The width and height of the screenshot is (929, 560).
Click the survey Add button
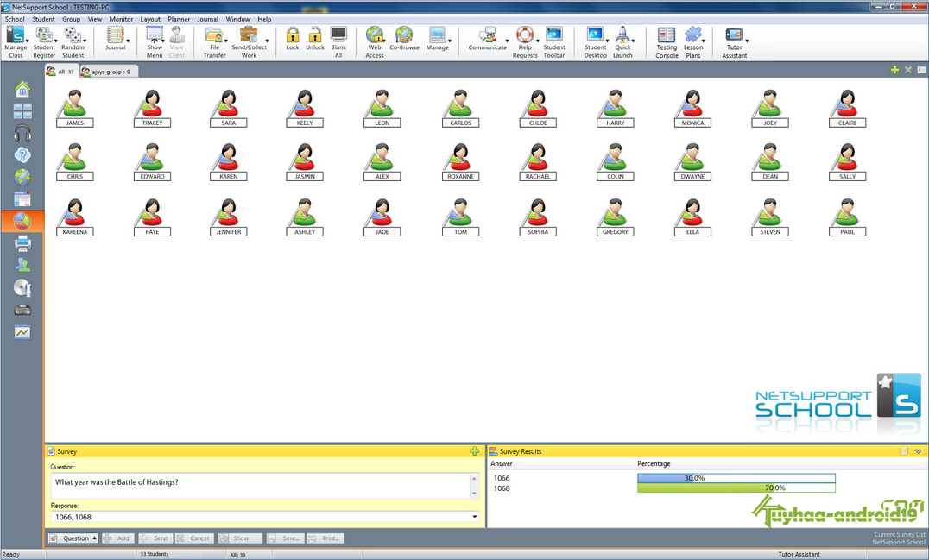(117, 538)
